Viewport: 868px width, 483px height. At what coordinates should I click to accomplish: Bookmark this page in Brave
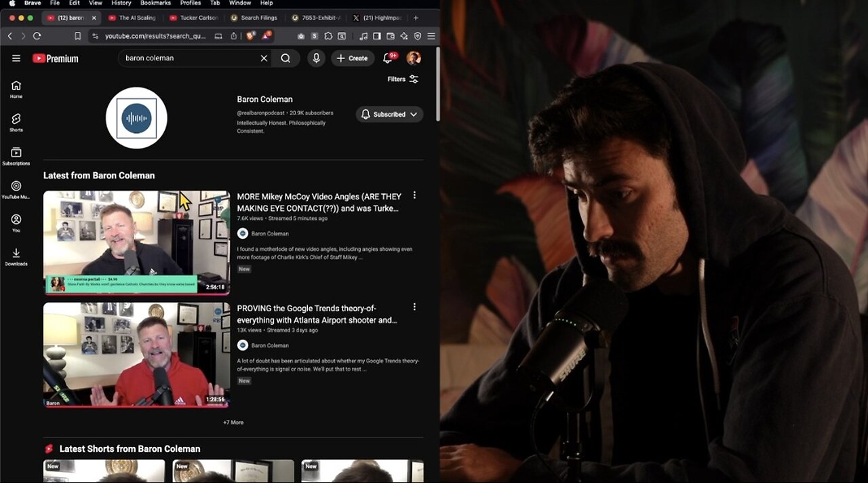[x=78, y=36]
